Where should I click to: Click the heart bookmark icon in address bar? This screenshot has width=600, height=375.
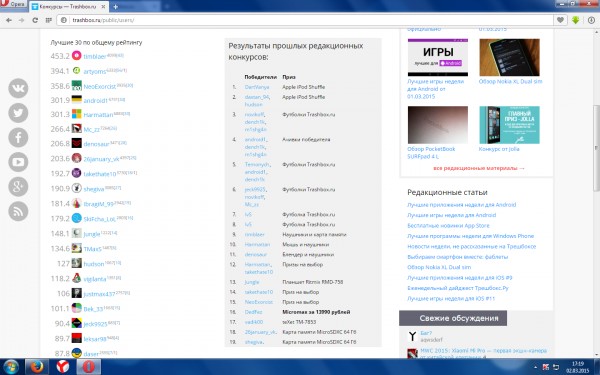pyautogui.click(x=560, y=20)
